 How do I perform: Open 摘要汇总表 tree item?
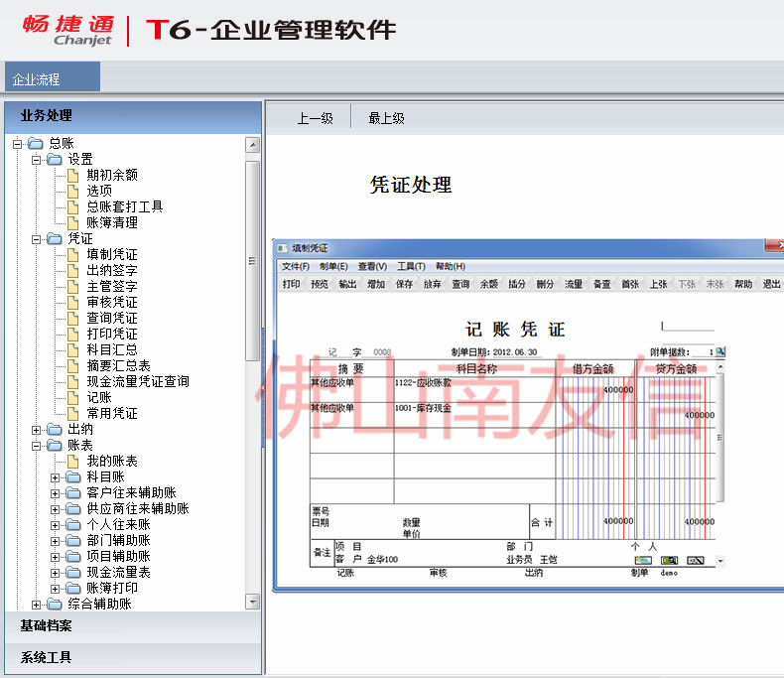pos(118,366)
